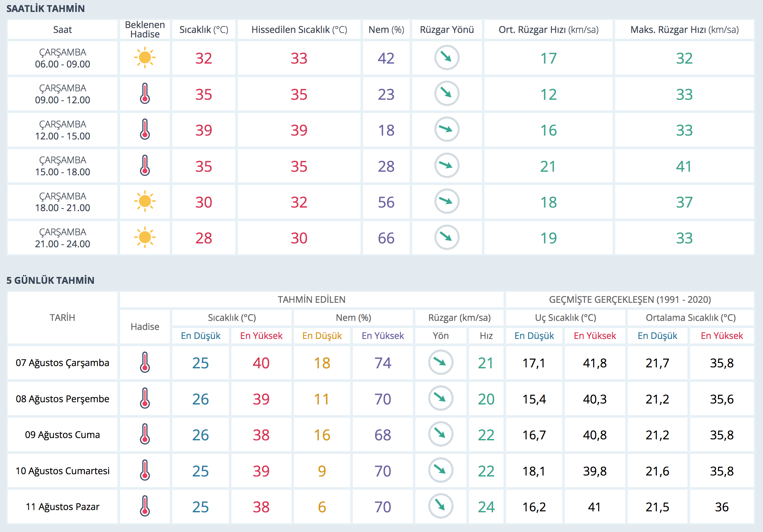Click the SAATLİK TAHMİN section heading
This screenshot has height=532, width=763.
[46, 9]
